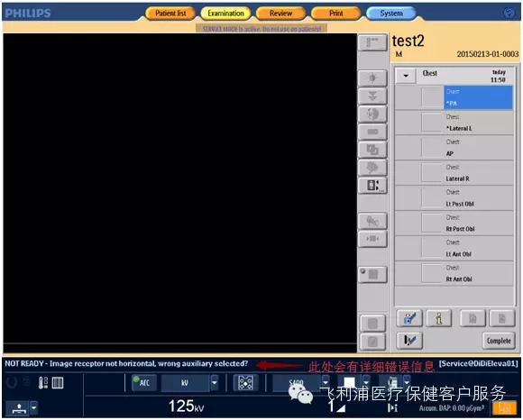Collapse the Chest examination group arrow

406,76
